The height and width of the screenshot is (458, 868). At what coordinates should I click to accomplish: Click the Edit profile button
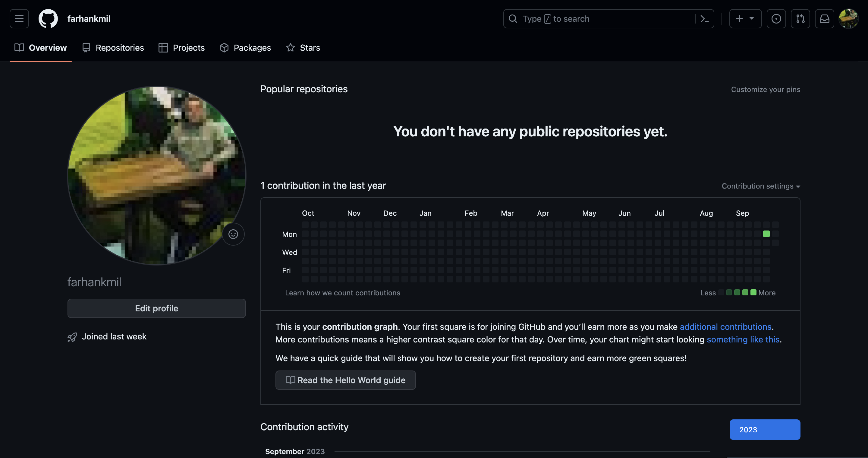point(157,308)
